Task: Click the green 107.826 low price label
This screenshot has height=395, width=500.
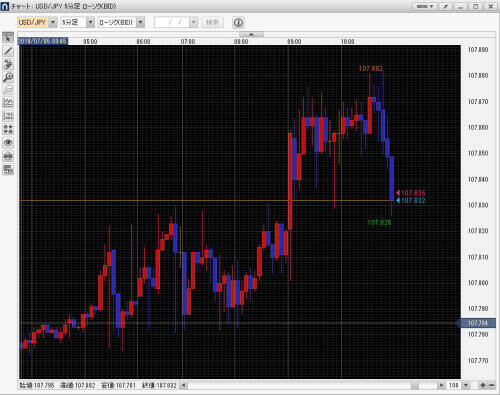Action: coord(379,222)
